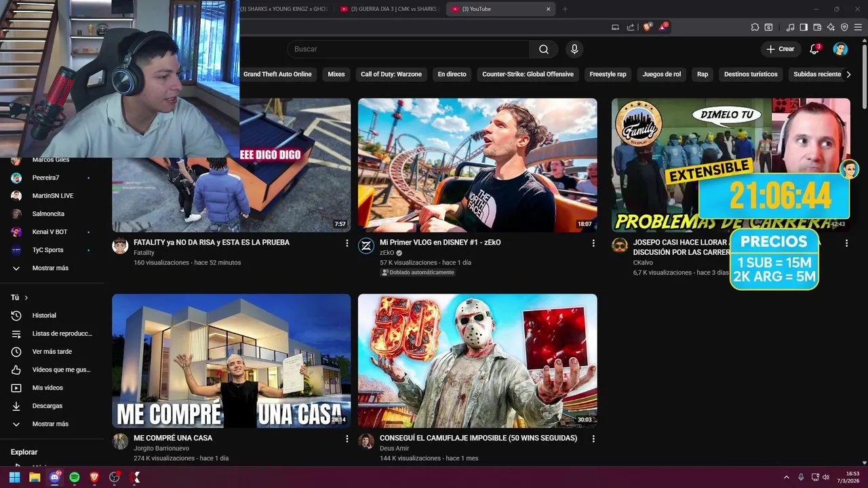This screenshot has height=488, width=868.
Task: Open Brave Rewards triangle icon
Action: click(663, 27)
